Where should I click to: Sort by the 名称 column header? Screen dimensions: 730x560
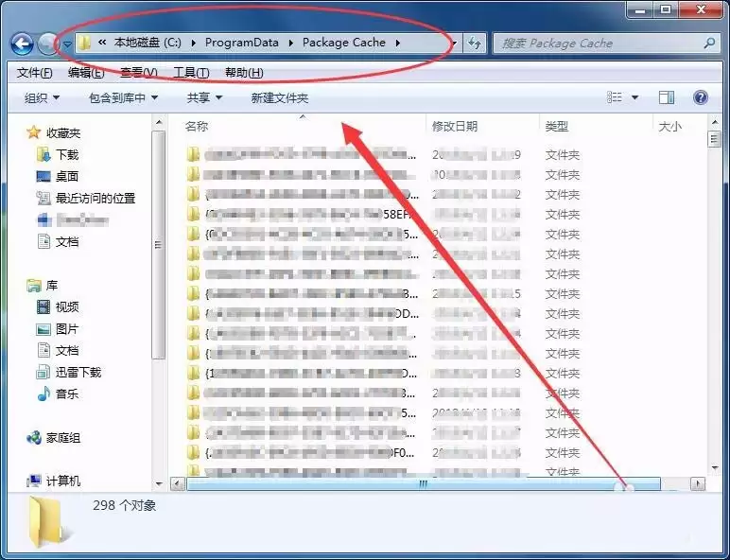[x=197, y=126]
